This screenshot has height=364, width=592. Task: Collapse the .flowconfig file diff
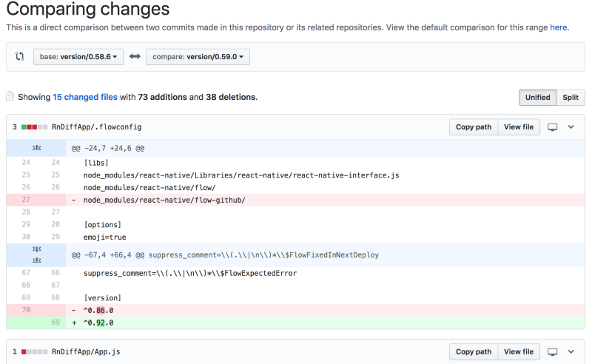[x=571, y=127]
